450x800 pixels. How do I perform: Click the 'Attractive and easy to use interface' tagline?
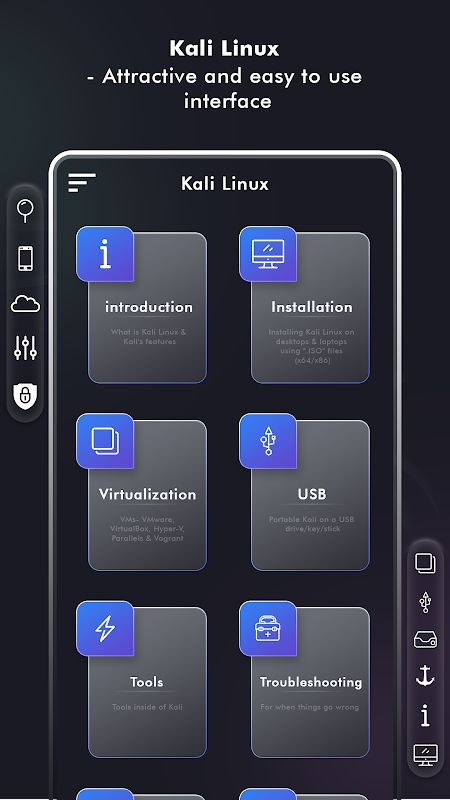click(x=224, y=88)
